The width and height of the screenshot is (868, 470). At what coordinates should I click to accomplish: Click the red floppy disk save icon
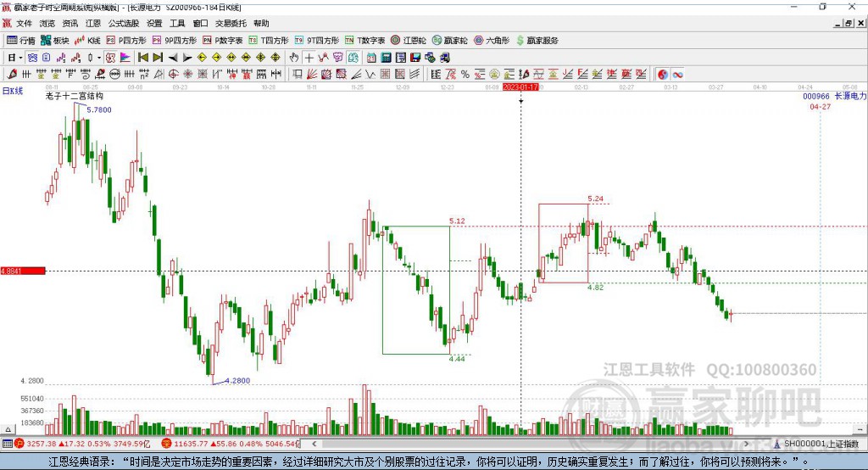(x=415, y=58)
